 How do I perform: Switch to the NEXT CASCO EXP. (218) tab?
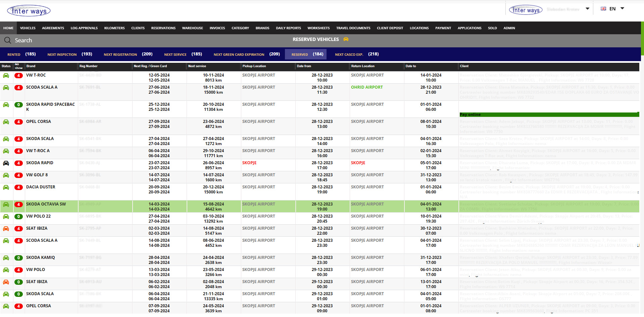tap(357, 54)
